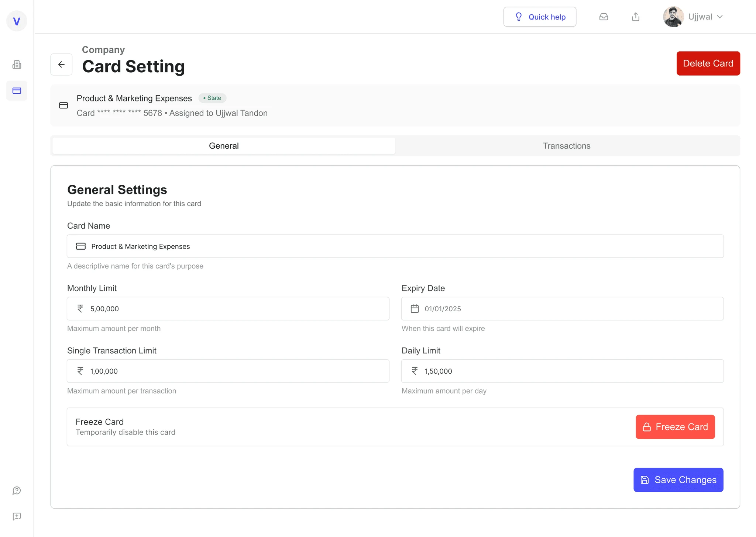The width and height of the screenshot is (756, 537).
Task: Edit the Monthly Limit value 5,00,000
Action: point(228,309)
